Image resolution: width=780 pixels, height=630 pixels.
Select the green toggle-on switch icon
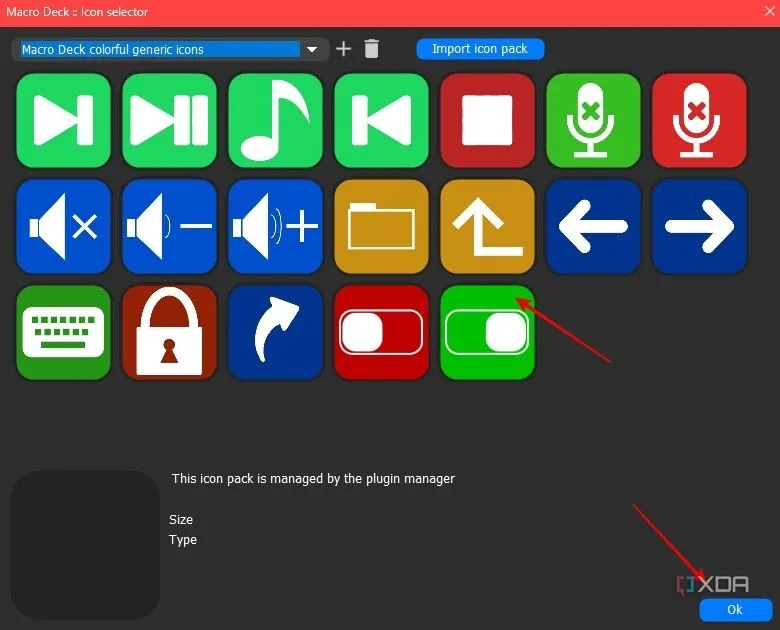pyautogui.click(x=487, y=332)
